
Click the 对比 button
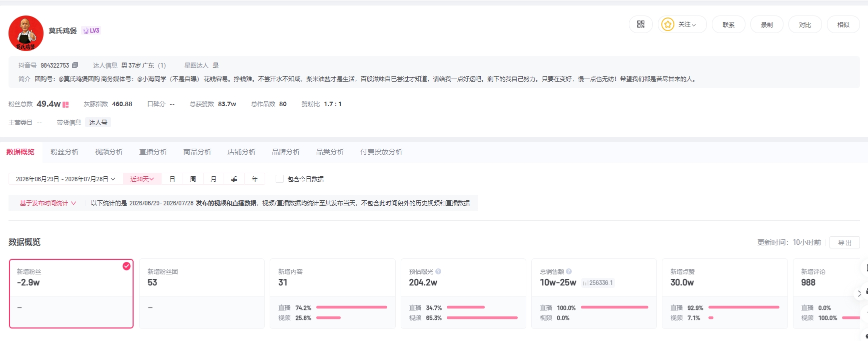(805, 25)
